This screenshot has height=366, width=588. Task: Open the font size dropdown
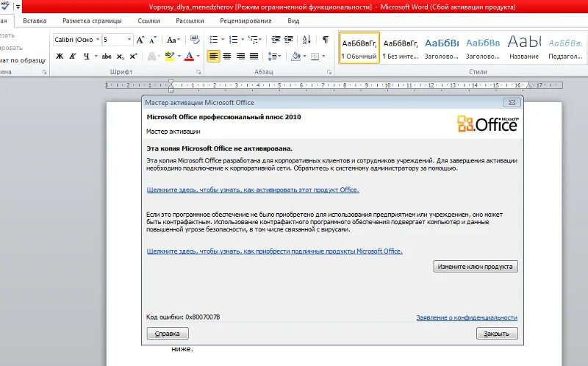129,40
